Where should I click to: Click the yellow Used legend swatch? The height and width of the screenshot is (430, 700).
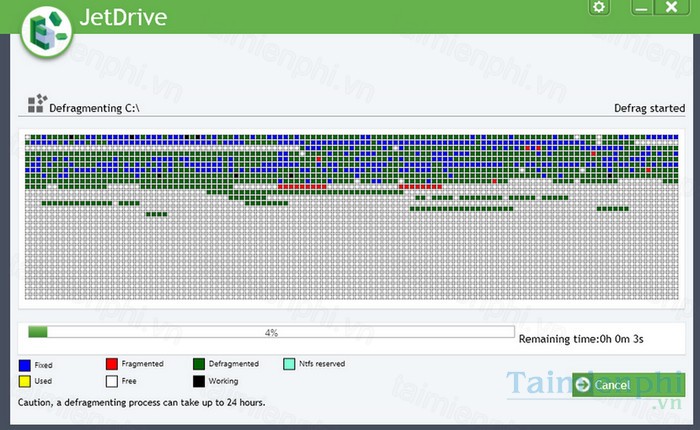[x=25, y=381]
